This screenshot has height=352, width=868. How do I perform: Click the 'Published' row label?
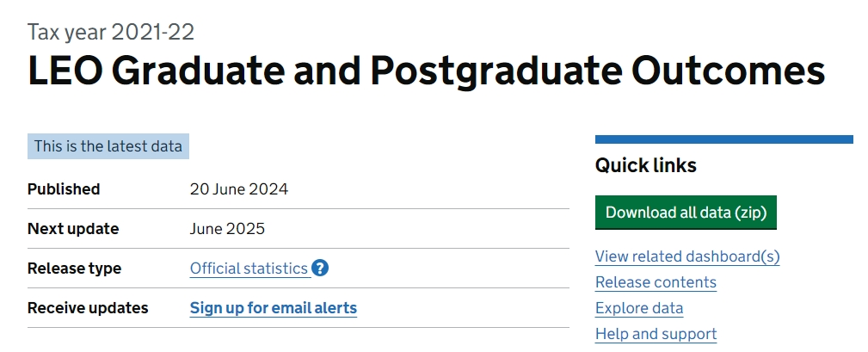pyautogui.click(x=64, y=189)
